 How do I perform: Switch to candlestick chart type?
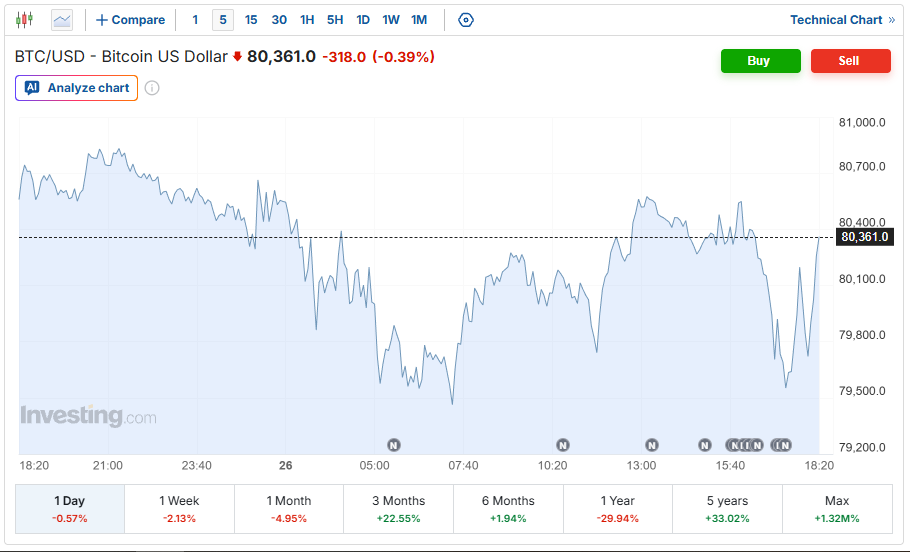pos(24,20)
